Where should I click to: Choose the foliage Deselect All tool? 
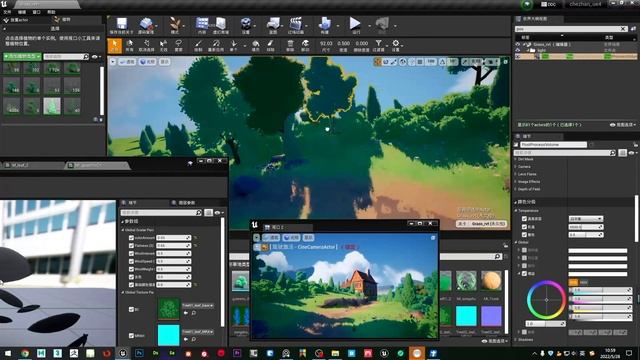click(146, 45)
